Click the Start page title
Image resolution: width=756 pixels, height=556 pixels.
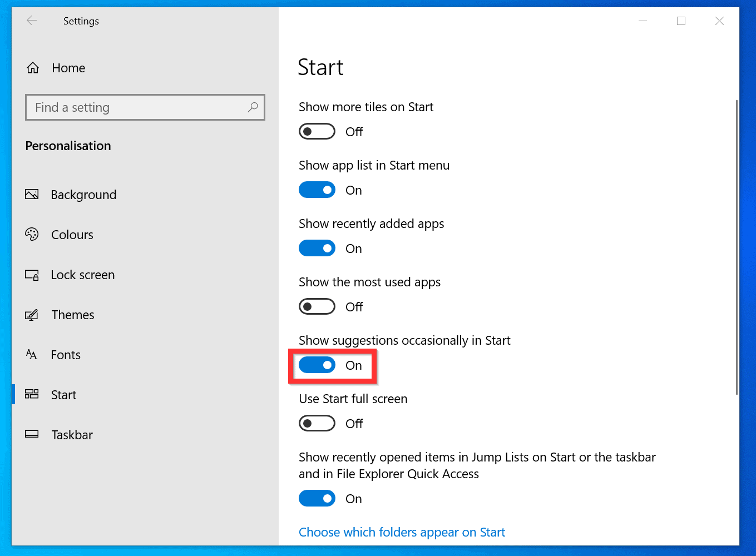pos(321,67)
